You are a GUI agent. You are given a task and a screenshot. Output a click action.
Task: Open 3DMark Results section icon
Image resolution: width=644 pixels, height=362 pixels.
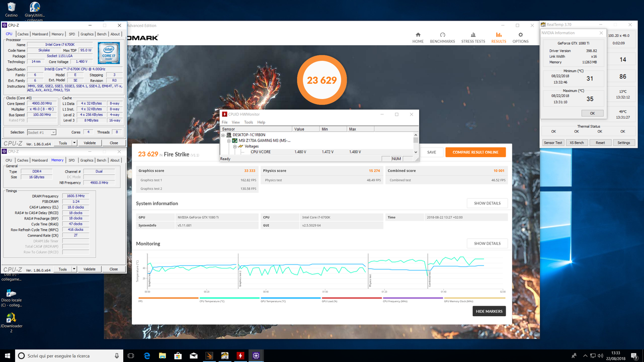[499, 35]
